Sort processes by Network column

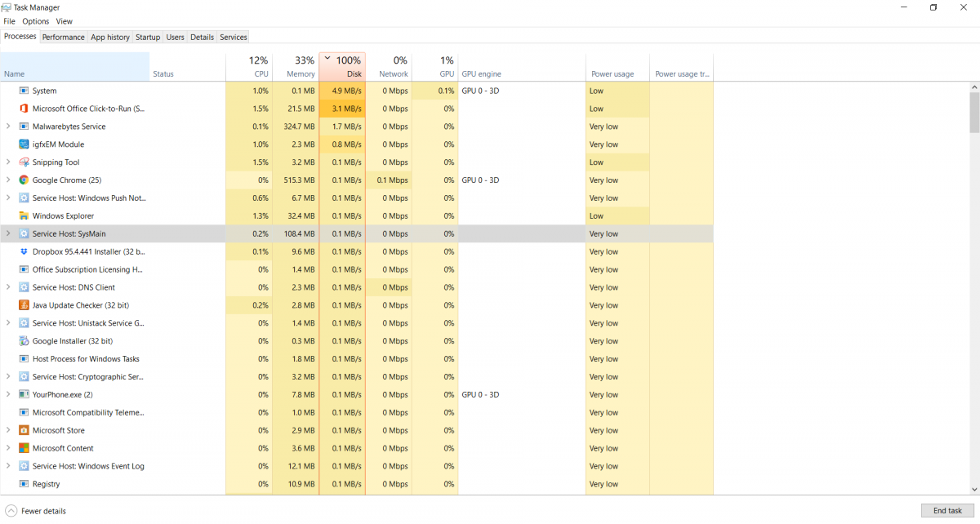(x=389, y=67)
